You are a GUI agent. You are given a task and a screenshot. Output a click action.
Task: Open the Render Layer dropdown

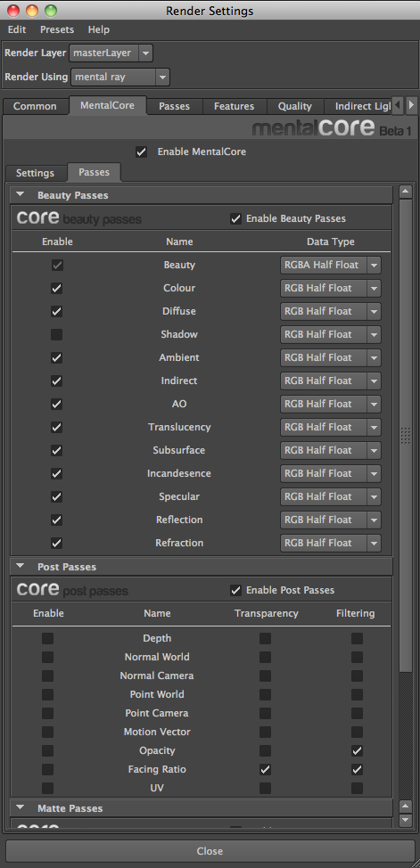coord(111,53)
